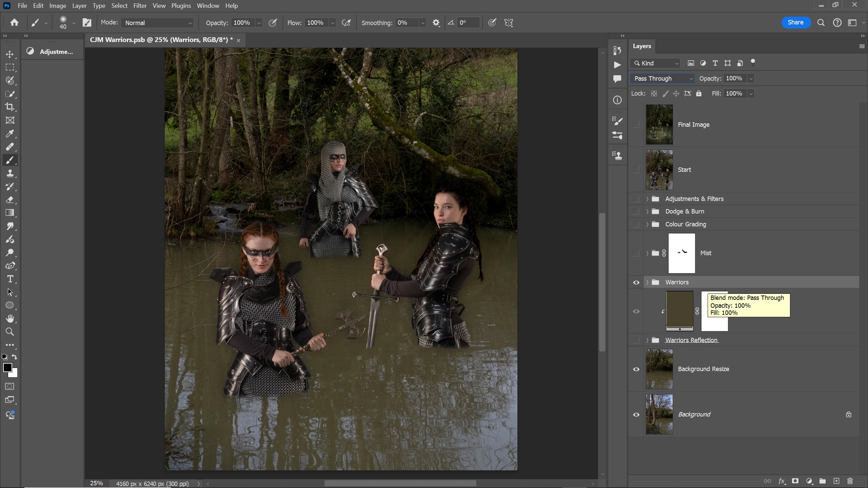
Task: Pick the Zoom tool in toolbar
Action: 10,332
